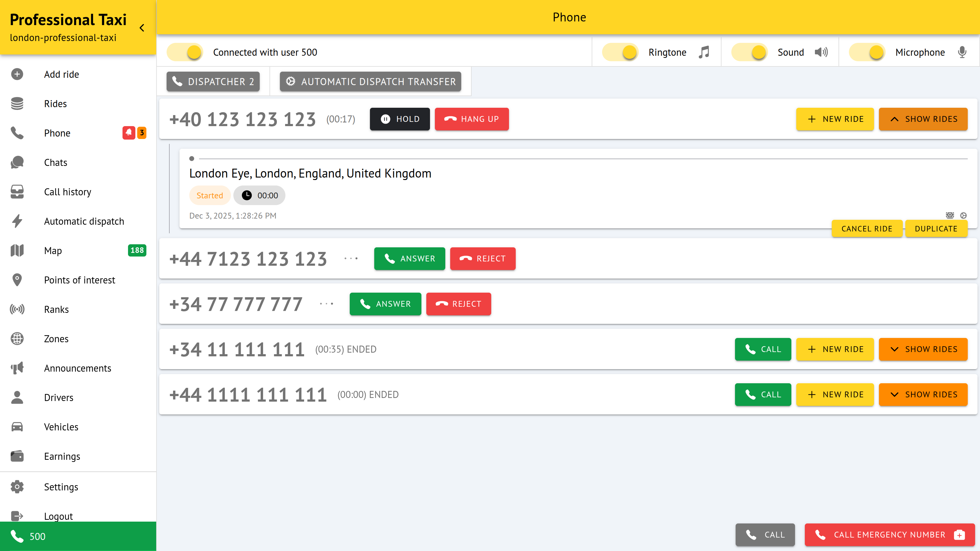Click the Automatic dispatch lightning bolt icon
Screen dimensions: 980x551
pyautogui.click(x=17, y=221)
